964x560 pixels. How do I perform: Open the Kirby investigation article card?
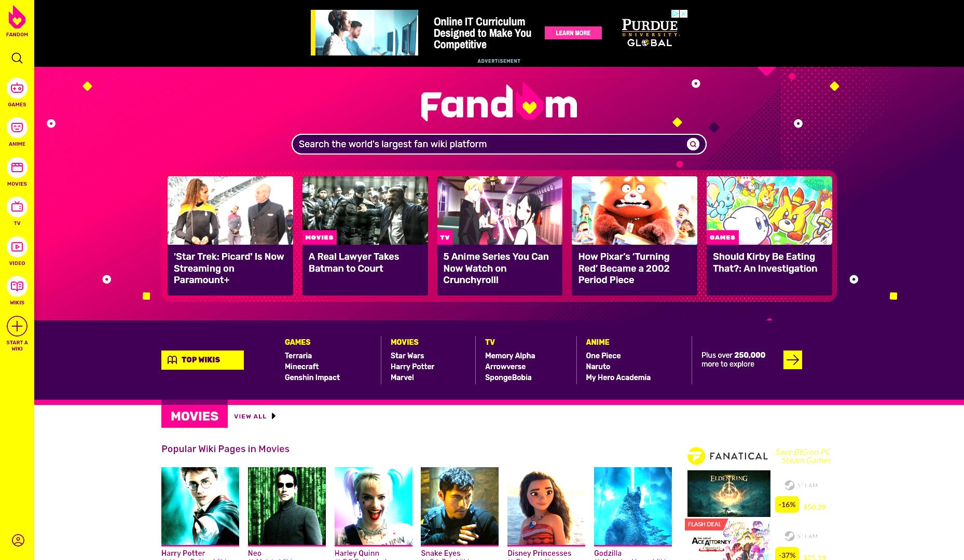tap(769, 236)
